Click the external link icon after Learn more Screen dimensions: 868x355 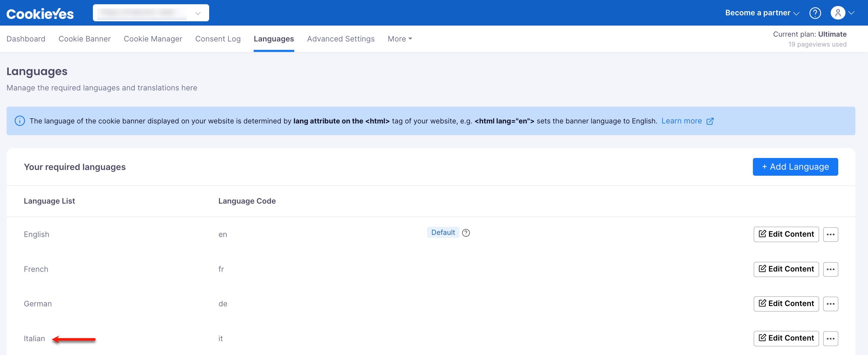(710, 121)
